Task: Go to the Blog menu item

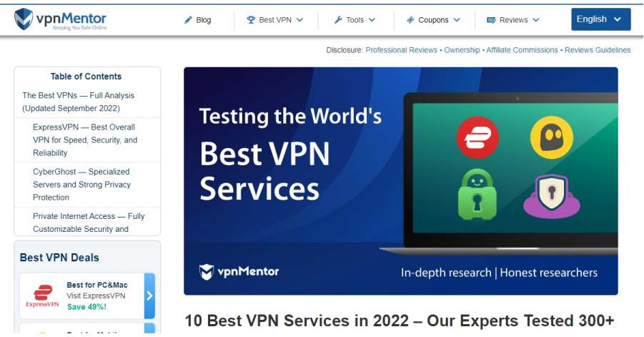Action: coord(204,20)
